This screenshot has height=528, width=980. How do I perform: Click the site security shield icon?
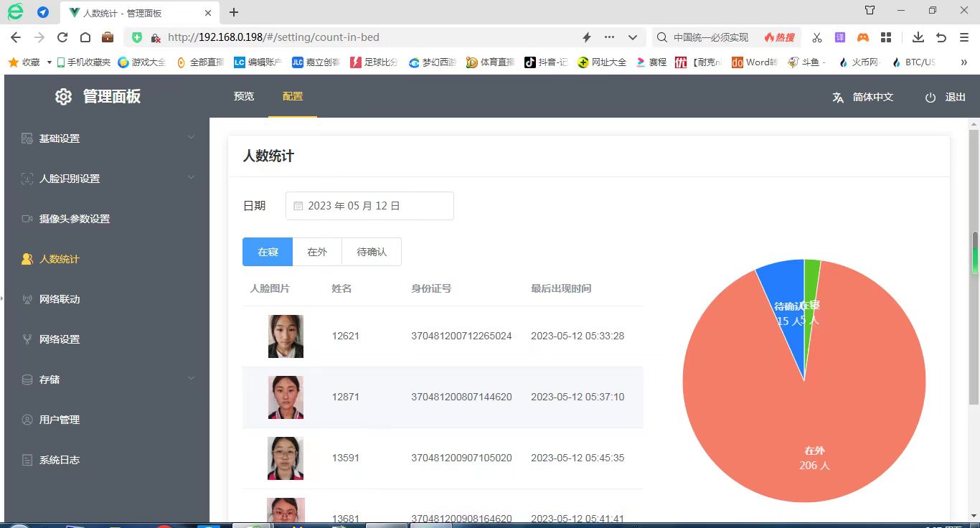pos(137,37)
